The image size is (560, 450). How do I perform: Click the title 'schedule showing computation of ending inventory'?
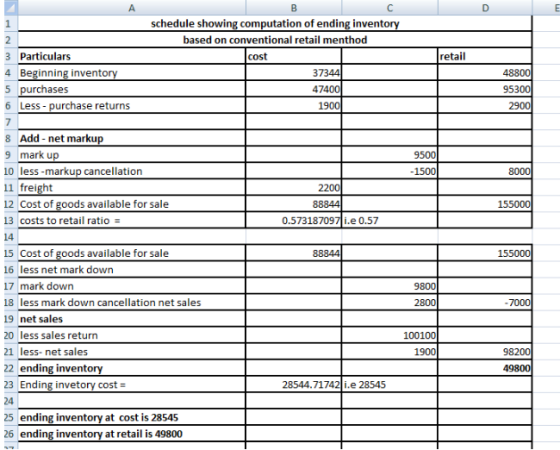click(x=275, y=24)
